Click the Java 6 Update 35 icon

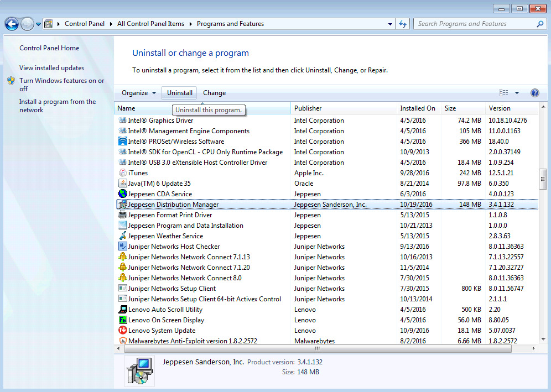pyautogui.click(x=123, y=184)
